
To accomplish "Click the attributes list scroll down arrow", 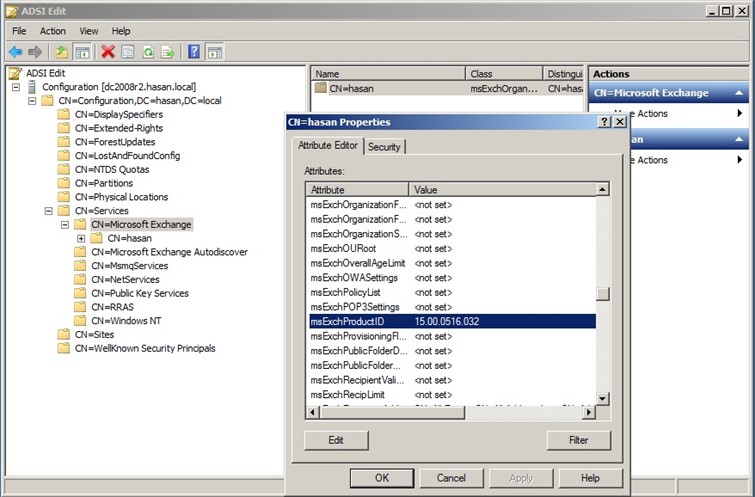I will coord(602,399).
